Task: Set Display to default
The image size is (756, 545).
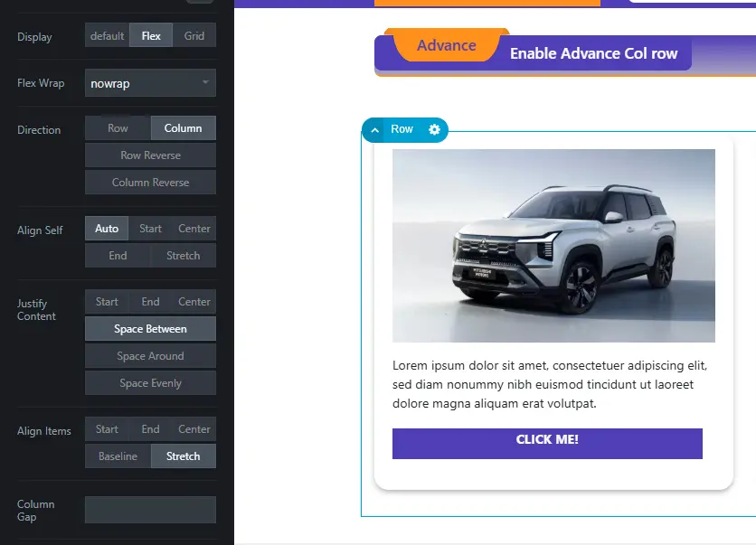Action: tap(107, 35)
